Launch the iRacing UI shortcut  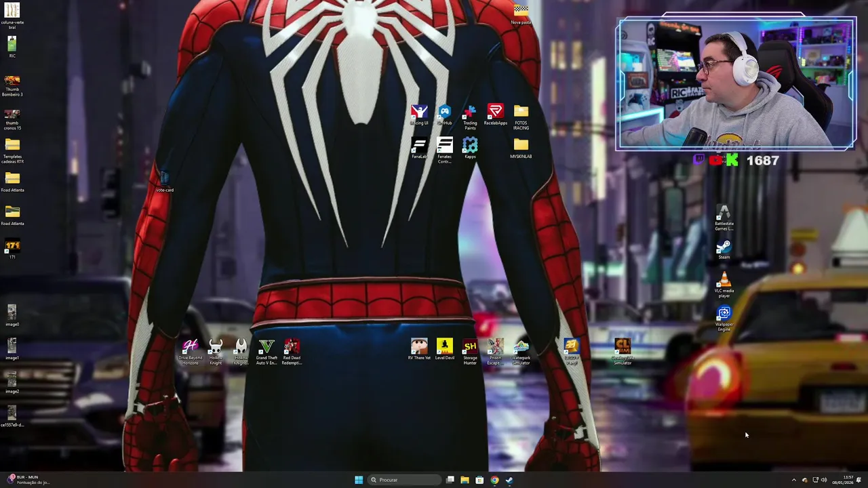click(419, 115)
